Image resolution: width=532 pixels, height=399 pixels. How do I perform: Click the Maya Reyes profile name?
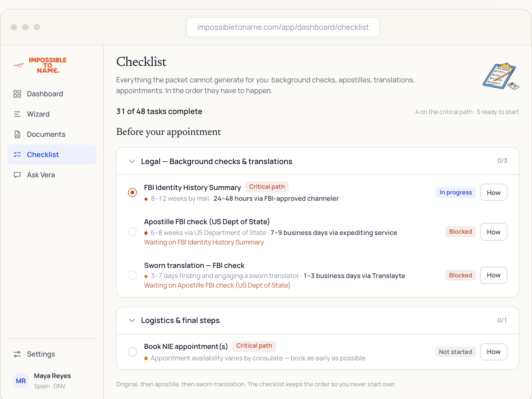[52, 376]
